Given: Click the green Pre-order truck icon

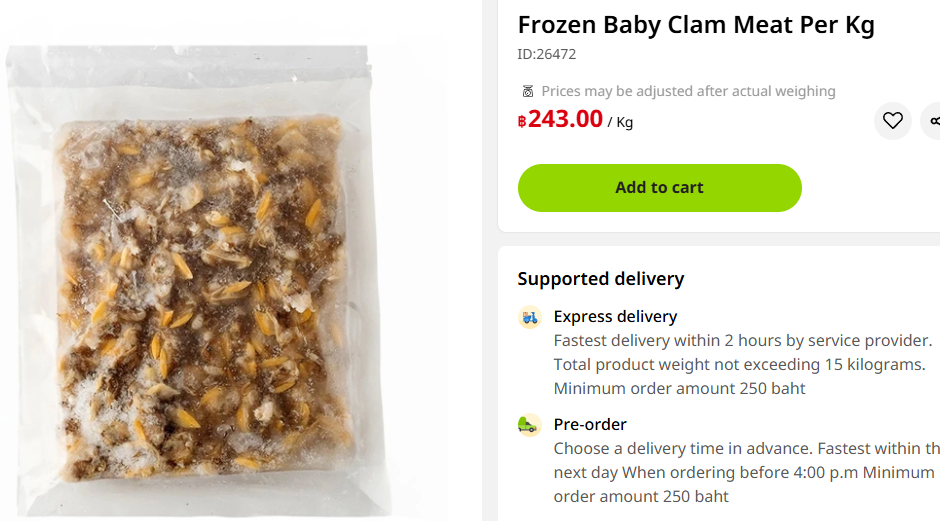Looking at the screenshot, I should tap(530, 425).
